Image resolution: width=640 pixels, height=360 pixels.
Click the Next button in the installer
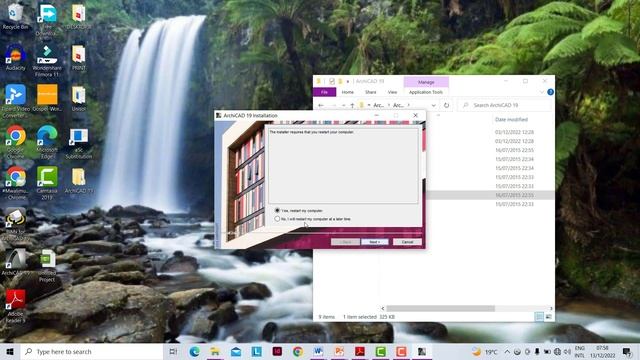[x=374, y=242]
